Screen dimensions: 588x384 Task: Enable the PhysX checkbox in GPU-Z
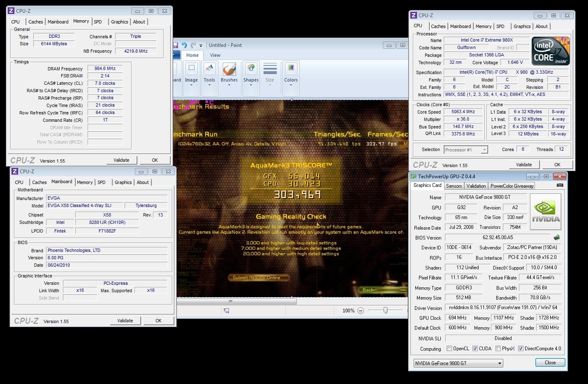(498, 349)
